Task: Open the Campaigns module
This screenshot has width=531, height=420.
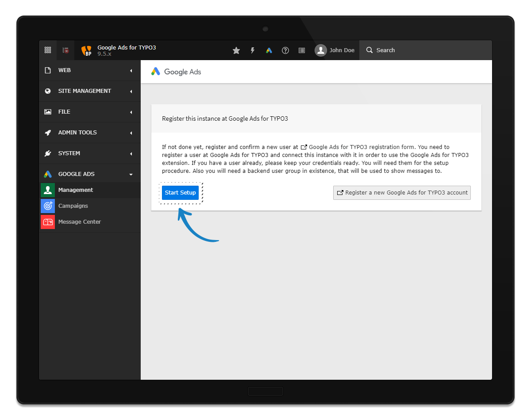Action: tap(73, 206)
